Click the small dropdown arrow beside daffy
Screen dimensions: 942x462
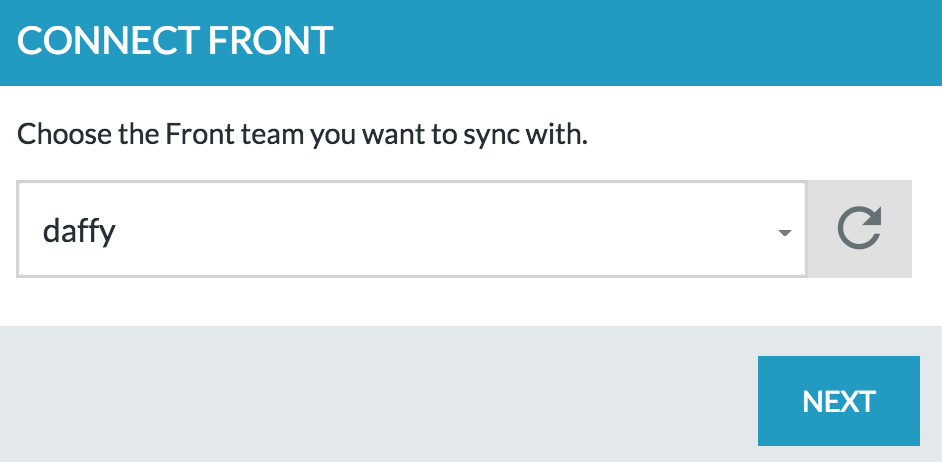click(784, 233)
